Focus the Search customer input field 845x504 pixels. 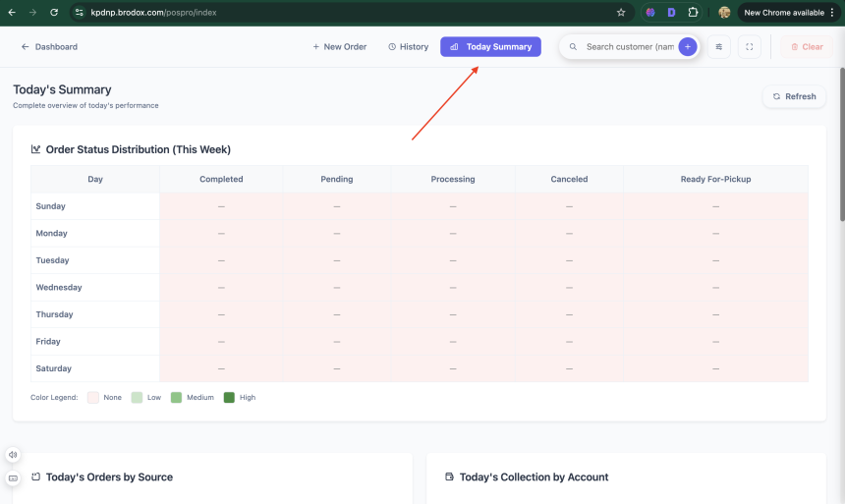(629, 46)
